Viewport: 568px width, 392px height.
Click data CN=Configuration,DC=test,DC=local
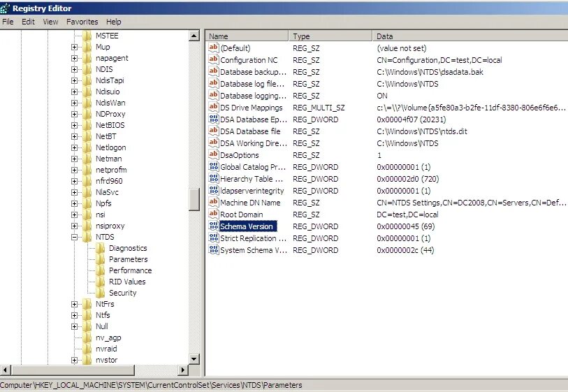click(439, 60)
